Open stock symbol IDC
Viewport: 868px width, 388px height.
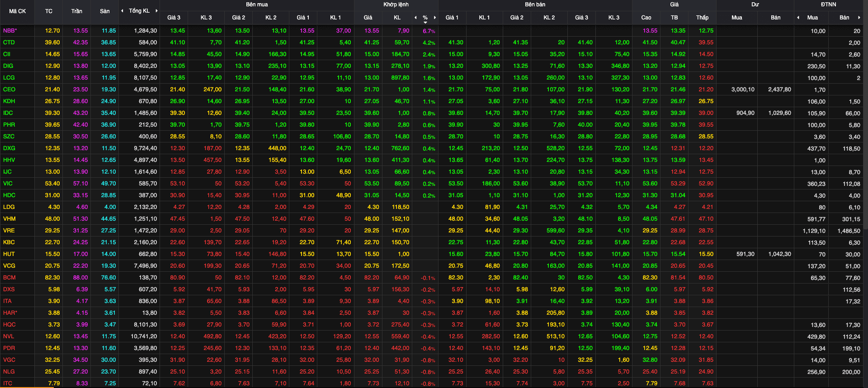pos(8,113)
